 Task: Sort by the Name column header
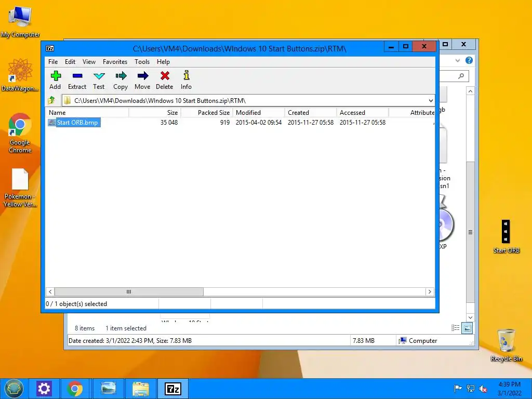pos(87,113)
